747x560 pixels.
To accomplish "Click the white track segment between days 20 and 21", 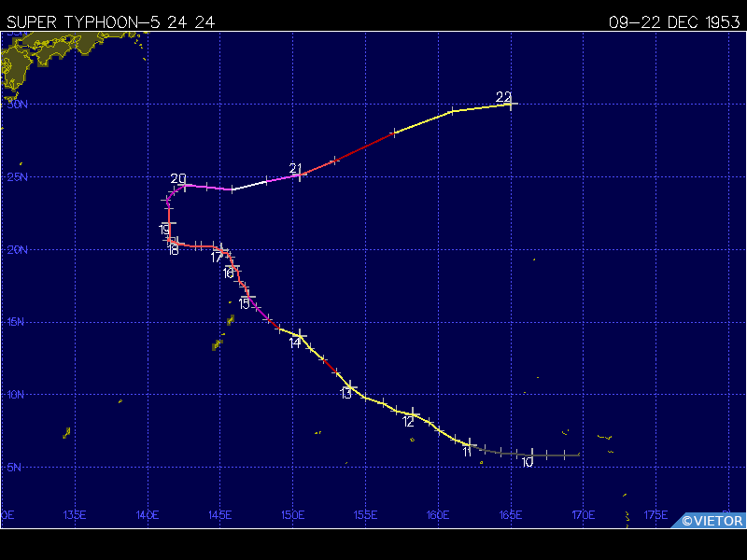I will coord(249,186).
